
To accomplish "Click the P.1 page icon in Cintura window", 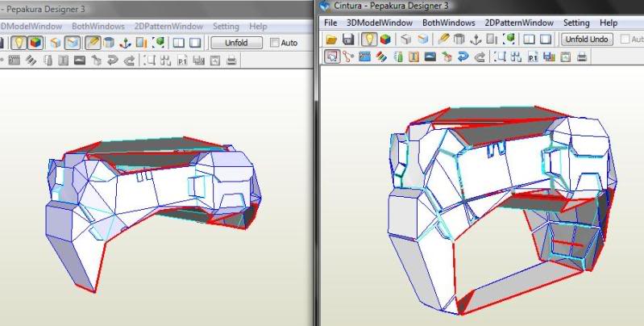I will [533, 56].
